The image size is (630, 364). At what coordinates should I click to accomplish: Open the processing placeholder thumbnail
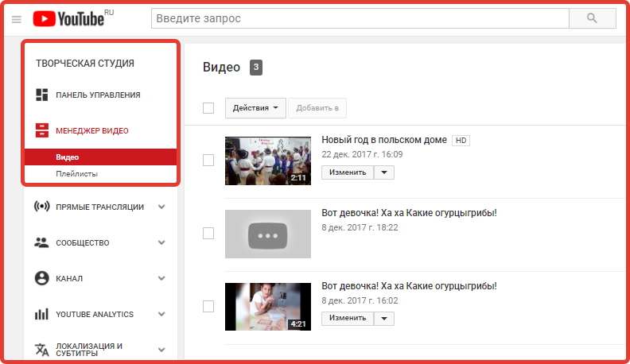tap(268, 234)
